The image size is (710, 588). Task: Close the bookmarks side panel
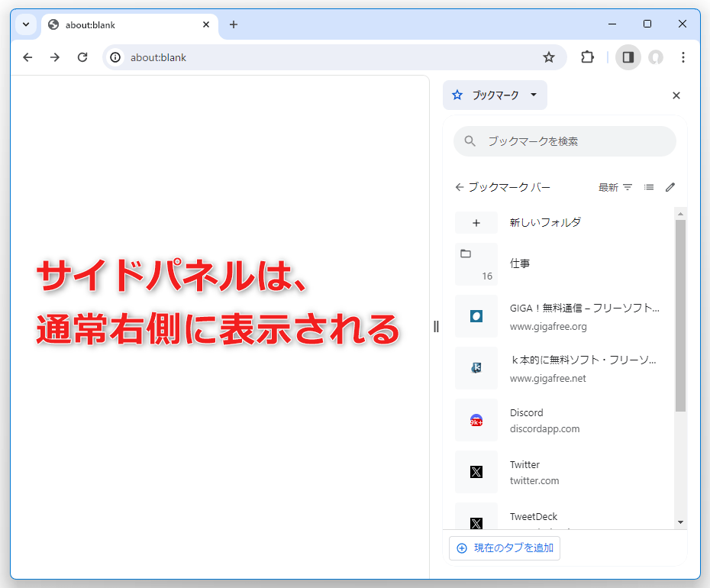676,95
